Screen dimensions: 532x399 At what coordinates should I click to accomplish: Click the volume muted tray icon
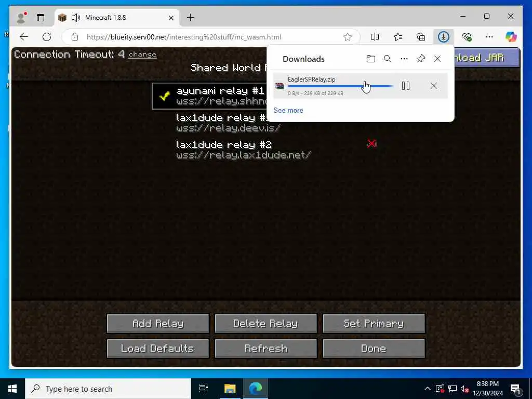pyautogui.click(x=465, y=389)
